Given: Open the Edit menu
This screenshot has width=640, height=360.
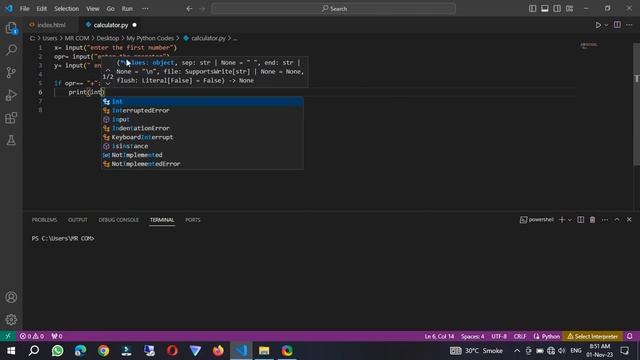Looking at the screenshot, I should pos(42,9).
